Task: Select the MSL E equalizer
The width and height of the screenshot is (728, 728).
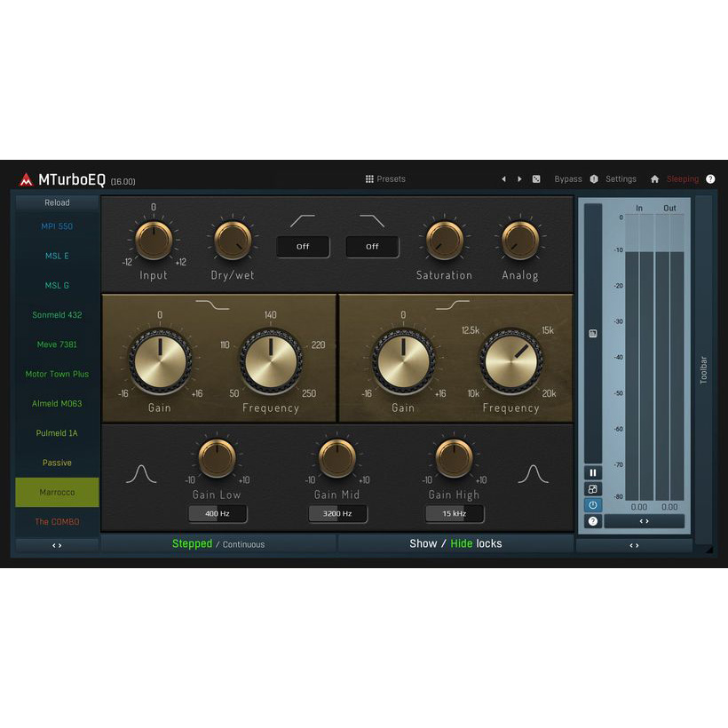Action: coord(57,256)
